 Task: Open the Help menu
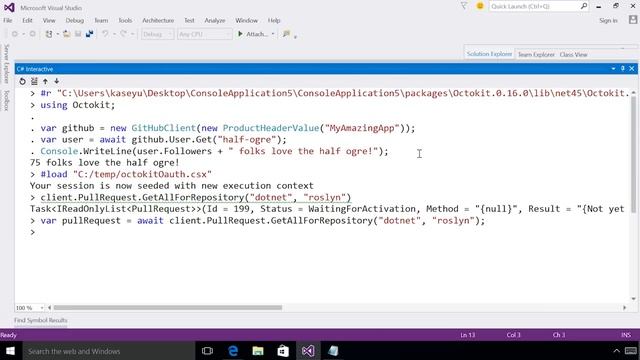click(274, 20)
